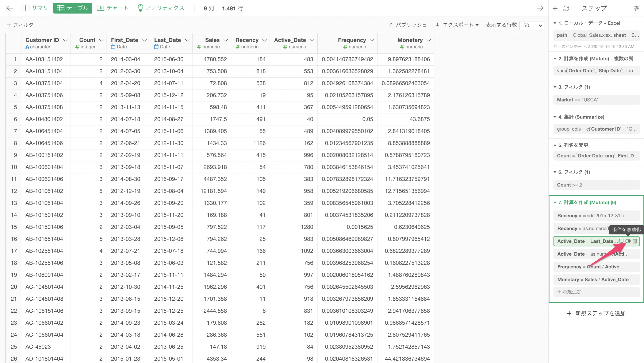Collapse the Steps panel with right-arrow icon
This screenshot has width=644, height=363.
541,8
